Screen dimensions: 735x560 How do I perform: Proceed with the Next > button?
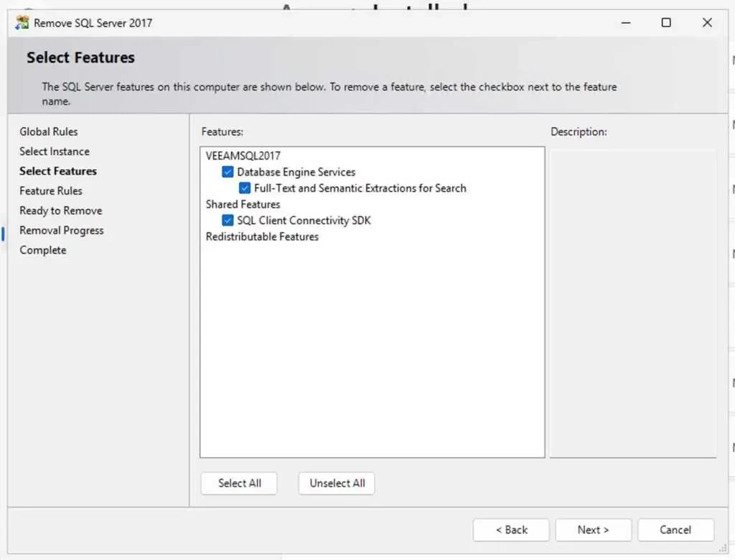point(594,530)
